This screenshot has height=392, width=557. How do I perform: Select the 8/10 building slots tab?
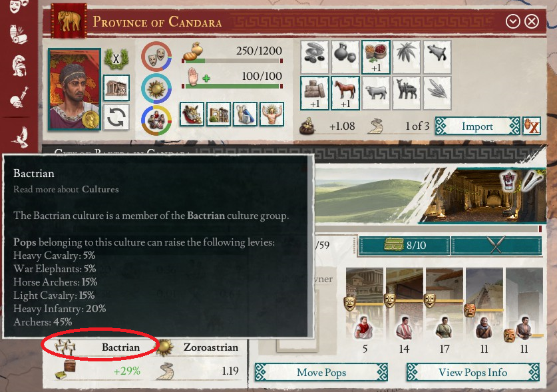click(x=405, y=245)
